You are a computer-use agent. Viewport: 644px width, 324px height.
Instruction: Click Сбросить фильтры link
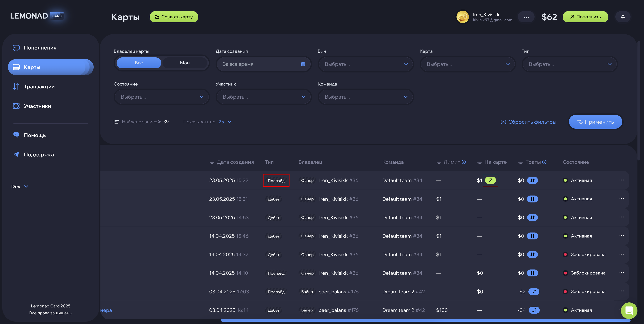[x=528, y=122]
